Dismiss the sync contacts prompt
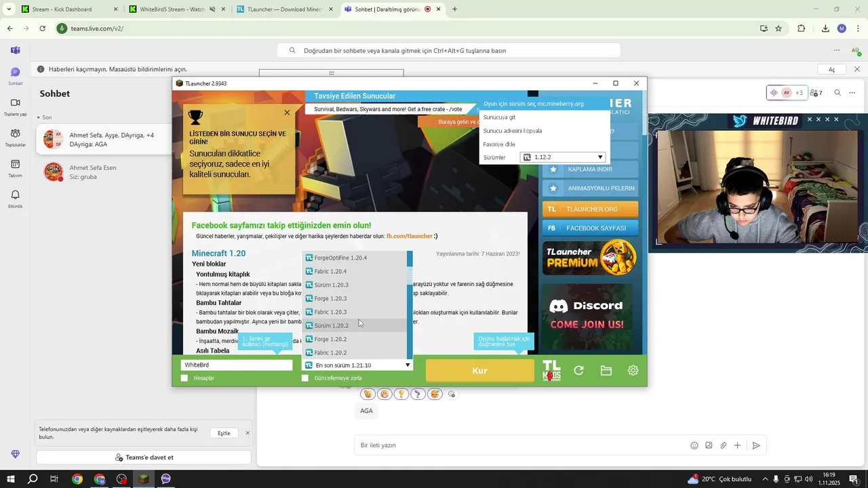 coord(248,433)
